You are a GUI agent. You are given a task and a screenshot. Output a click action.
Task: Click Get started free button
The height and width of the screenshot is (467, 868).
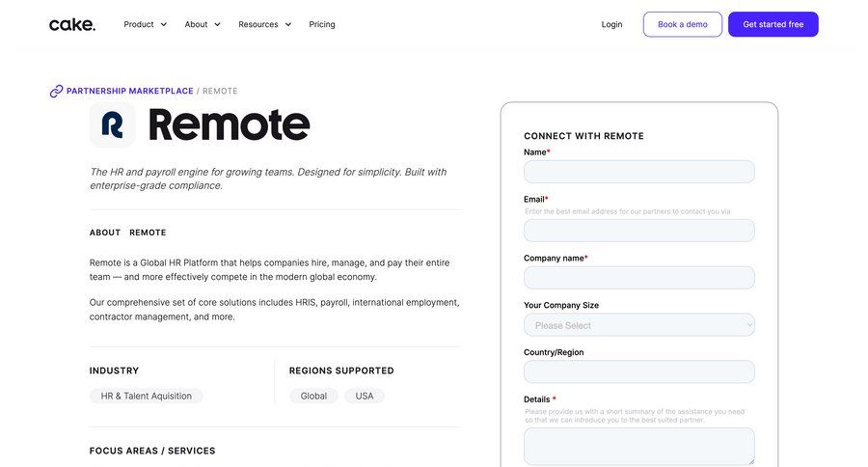773,24
